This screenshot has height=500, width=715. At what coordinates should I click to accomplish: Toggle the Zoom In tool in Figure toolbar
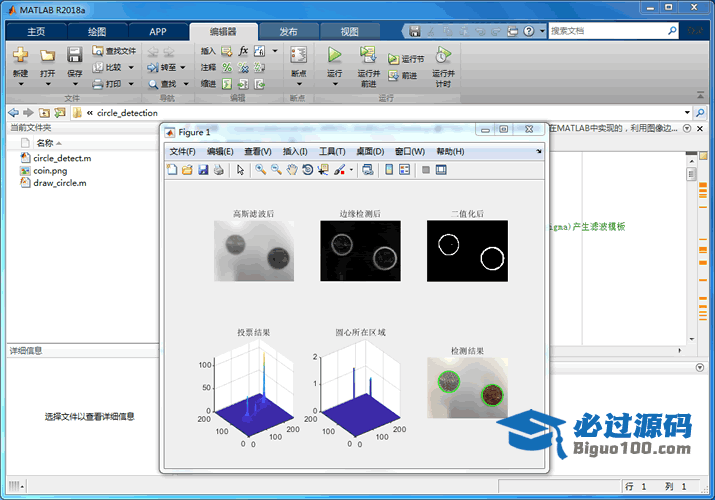(260, 170)
